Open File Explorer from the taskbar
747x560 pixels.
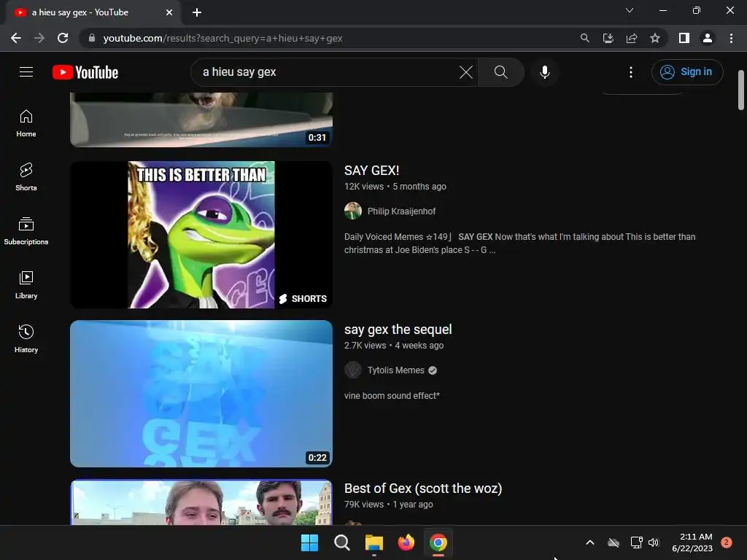point(374,542)
